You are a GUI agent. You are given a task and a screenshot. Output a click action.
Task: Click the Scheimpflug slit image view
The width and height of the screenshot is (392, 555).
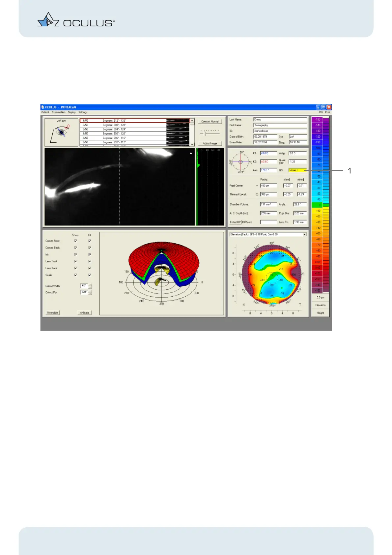click(x=120, y=187)
